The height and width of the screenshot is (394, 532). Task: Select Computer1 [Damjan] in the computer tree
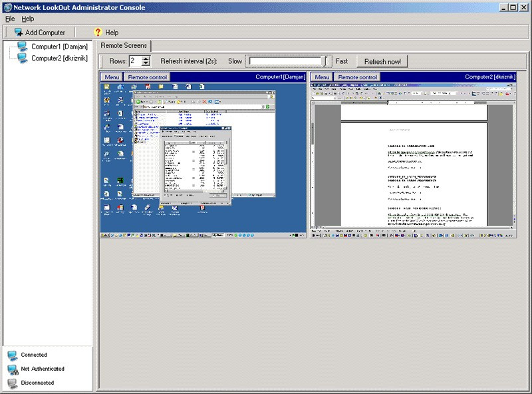pos(59,47)
